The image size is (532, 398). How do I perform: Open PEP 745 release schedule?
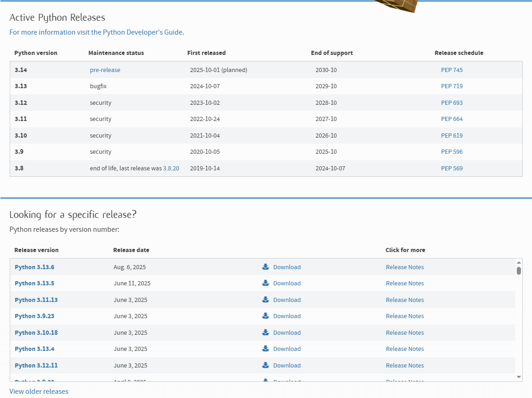point(452,70)
